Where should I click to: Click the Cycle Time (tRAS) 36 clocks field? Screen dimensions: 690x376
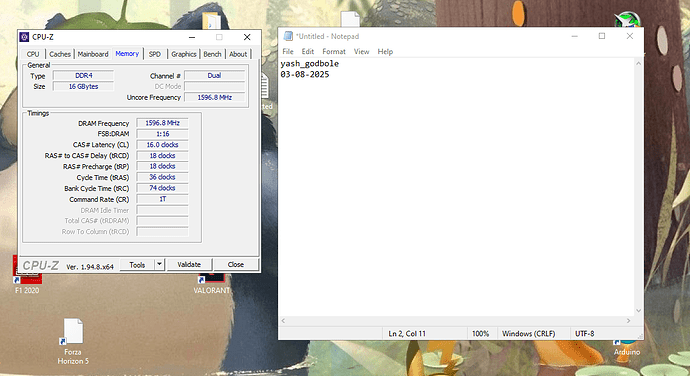coord(162,177)
